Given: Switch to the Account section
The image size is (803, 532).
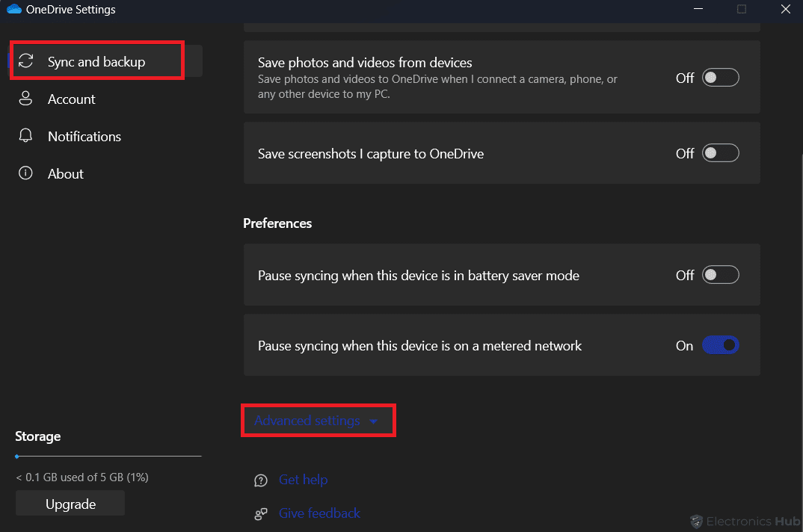Looking at the screenshot, I should click(x=71, y=99).
